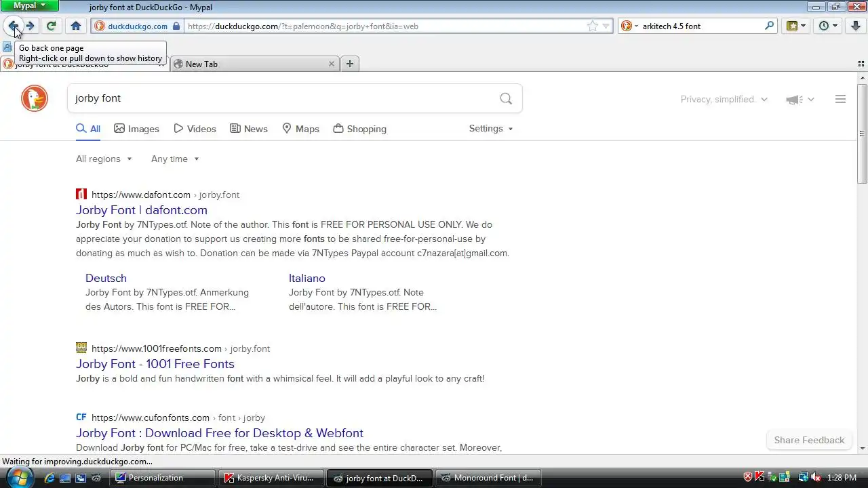
Task: Switch to Videos results
Action: tap(195, 129)
